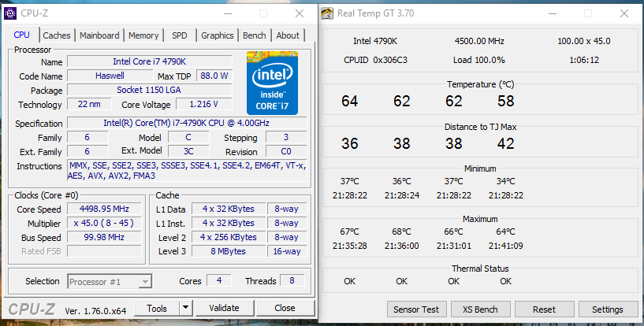The width and height of the screenshot is (644, 326).
Task: Click the Instructions list field
Action: click(187, 171)
